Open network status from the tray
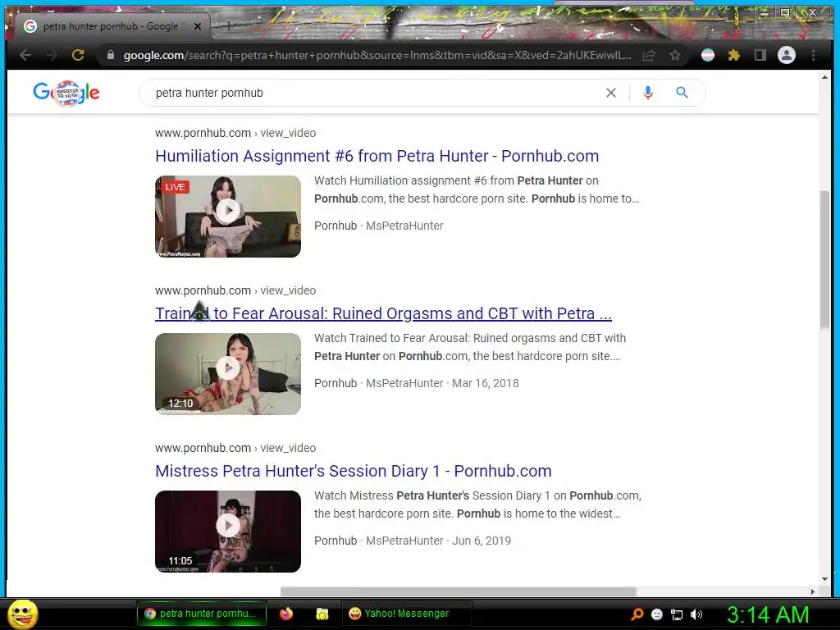840x630 pixels. (677, 614)
